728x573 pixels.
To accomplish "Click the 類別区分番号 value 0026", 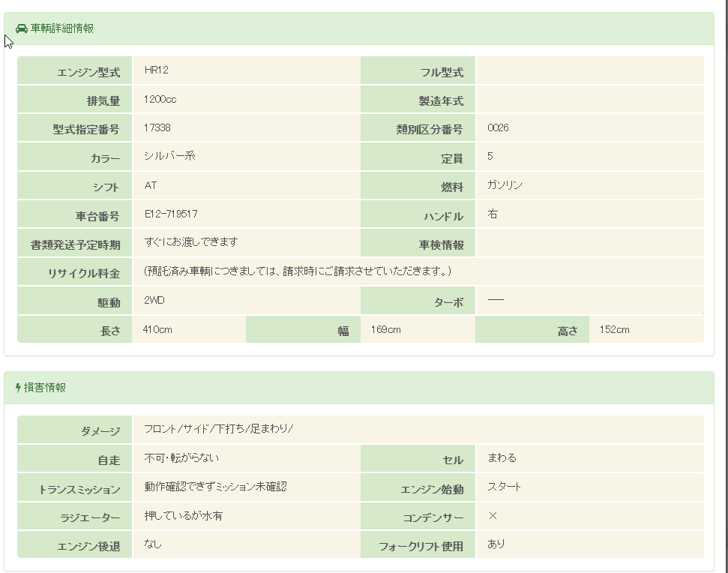I will tap(498, 127).
